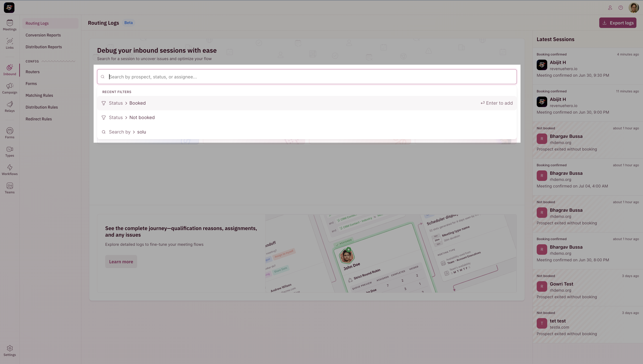The width and height of the screenshot is (643, 364).
Task: Open the Types section in left rail
Action: pyautogui.click(x=9, y=151)
